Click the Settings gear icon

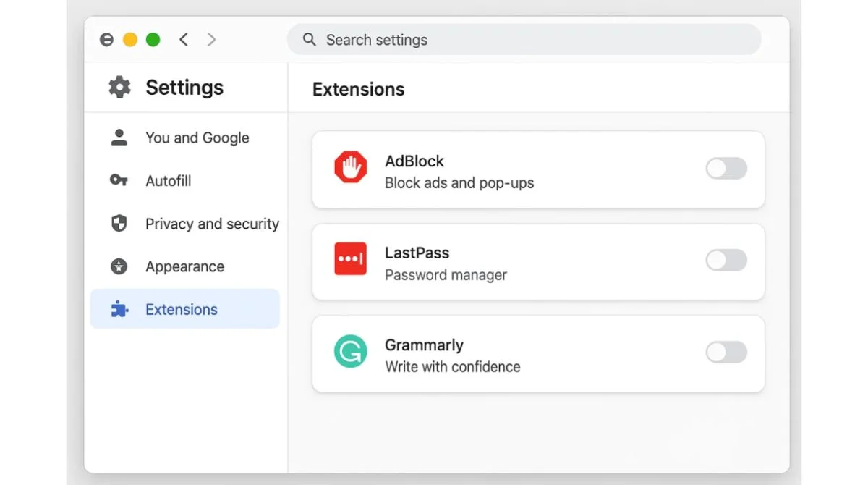coord(119,88)
